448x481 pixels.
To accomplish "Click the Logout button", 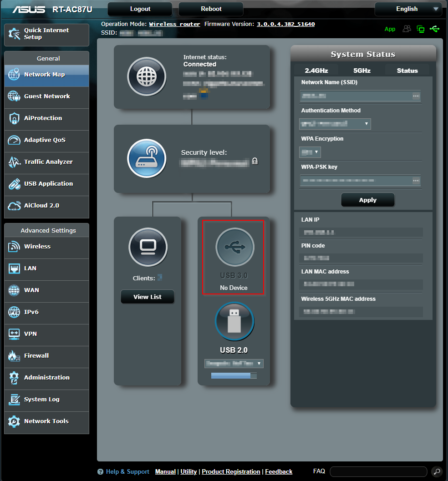I will point(140,9).
